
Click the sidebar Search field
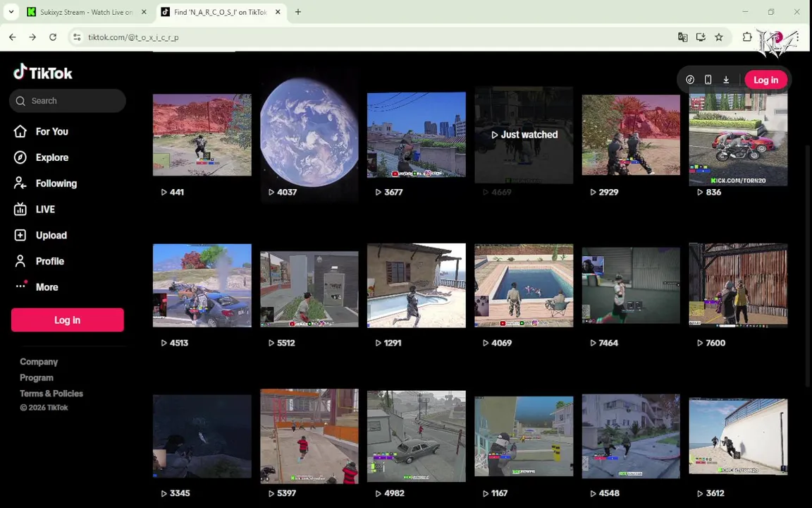pos(68,101)
